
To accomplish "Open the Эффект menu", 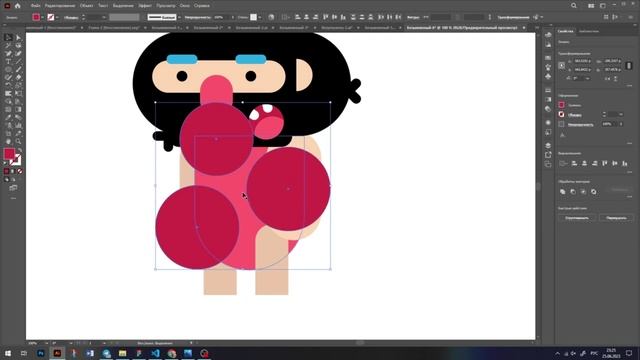I will (145, 6).
